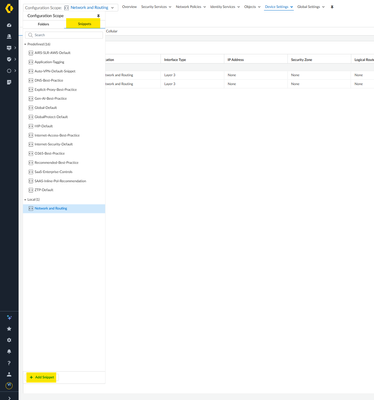Viewport: 374px width, 400px height.
Task: Select the Cellular tab
Action: pos(112,31)
